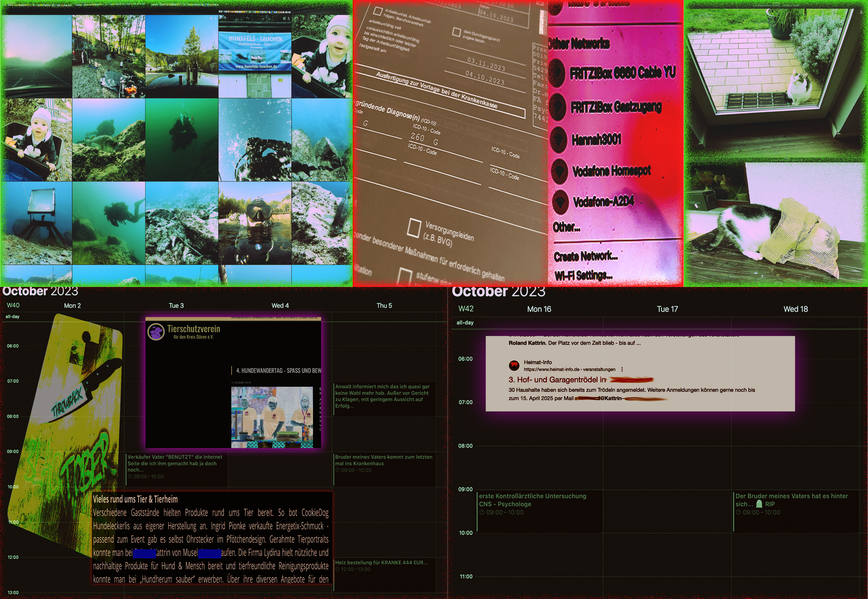This screenshot has height=599, width=868.
Task: Open the Bruder meines Vaters kommt zum letzten mal event
Action: tap(384, 470)
